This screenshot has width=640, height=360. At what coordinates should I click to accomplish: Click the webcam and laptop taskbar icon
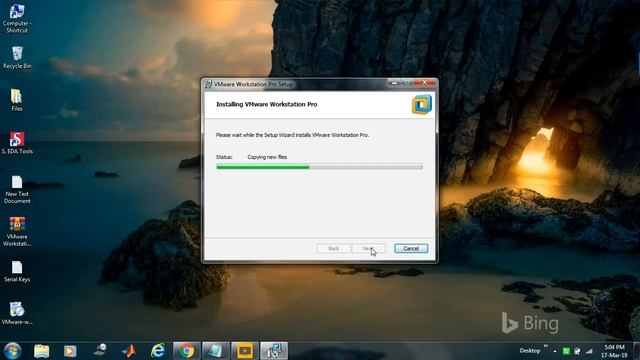(x=100, y=351)
